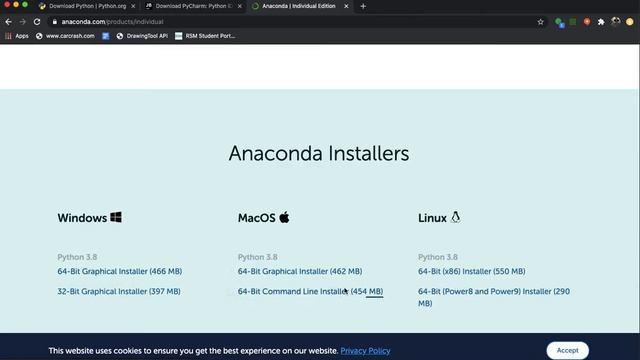
Task: Open the DrawingTool API bookmark
Action: point(142,36)
